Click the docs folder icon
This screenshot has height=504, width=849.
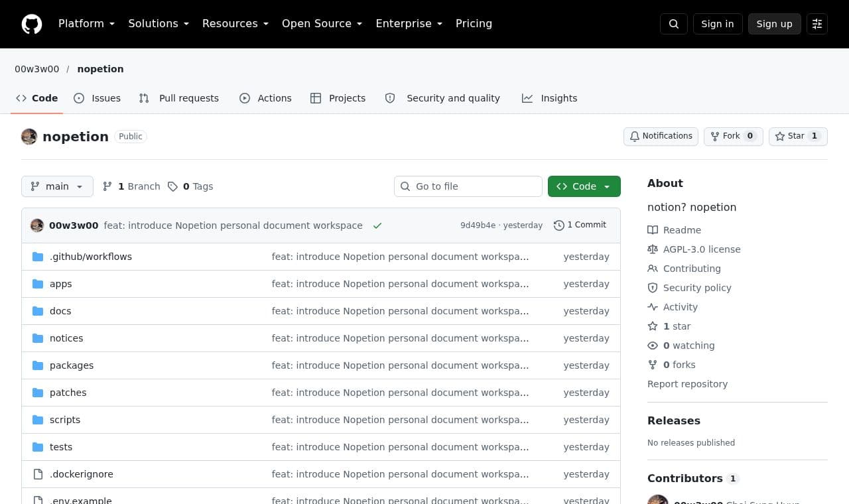click(38, 311)
